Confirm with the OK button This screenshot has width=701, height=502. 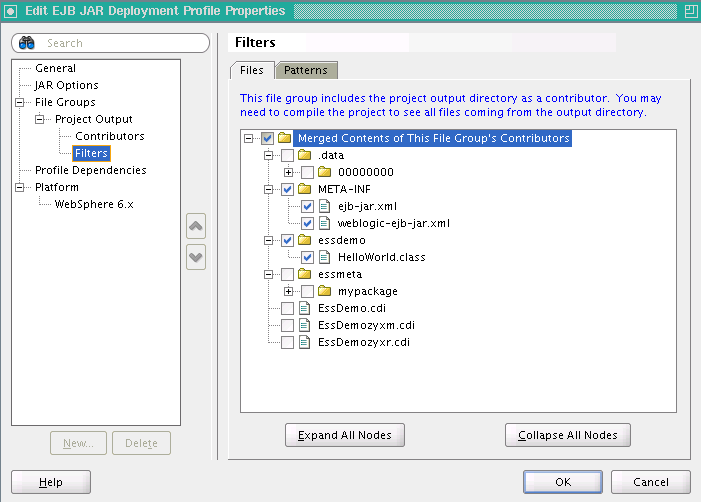click(x=563, y=482)
